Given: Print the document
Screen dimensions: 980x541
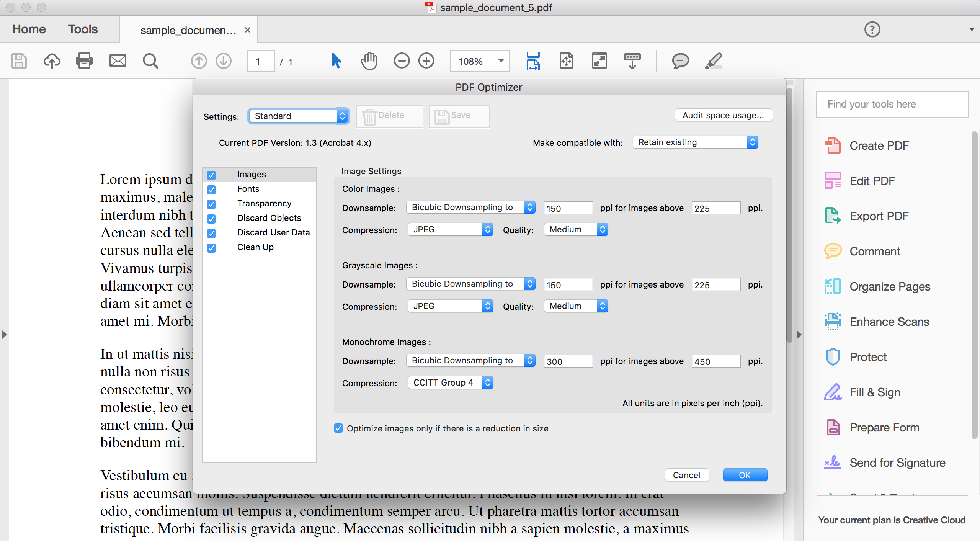Looking at the screenshot, I should 84,60.
